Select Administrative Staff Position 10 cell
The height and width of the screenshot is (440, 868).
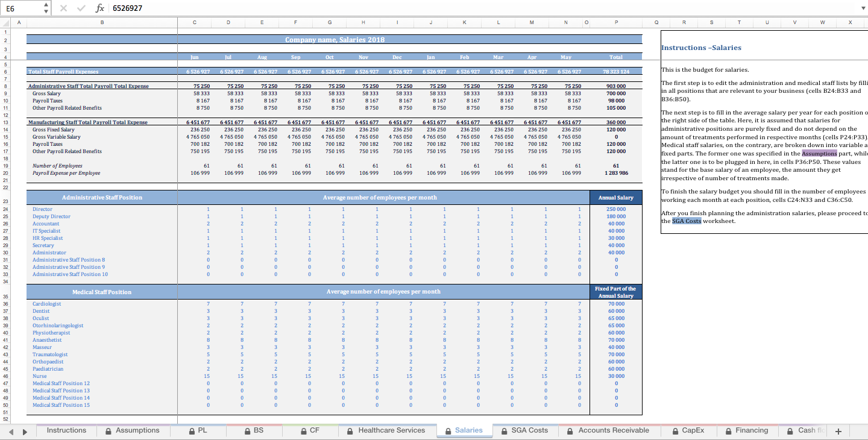pos(102,274)
